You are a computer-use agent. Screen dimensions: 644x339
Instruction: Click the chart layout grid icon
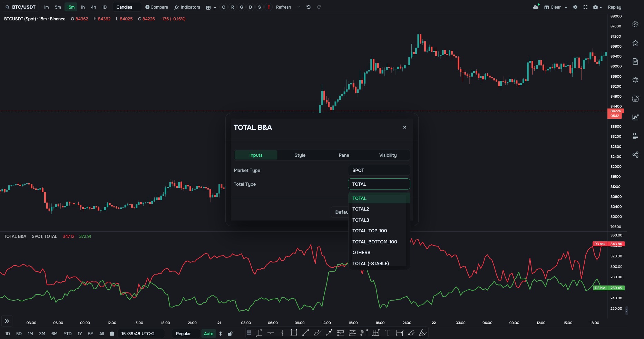(x=208, y=7)
